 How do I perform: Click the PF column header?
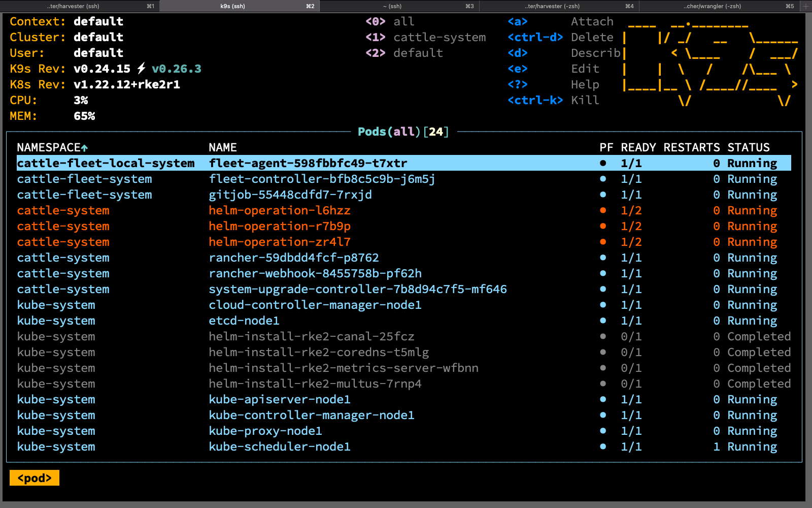click(x=606, y=147)
